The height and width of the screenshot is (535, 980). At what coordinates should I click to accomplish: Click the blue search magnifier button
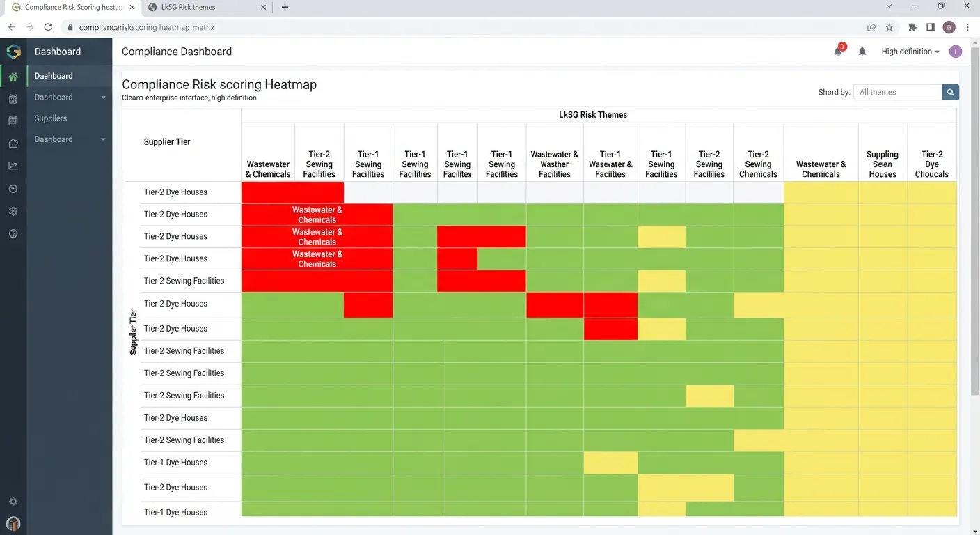point(951,92)
